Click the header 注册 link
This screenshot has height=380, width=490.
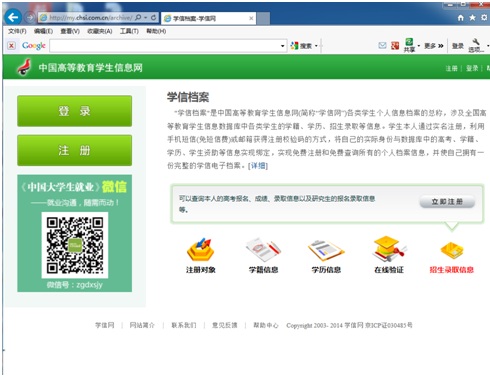tap(451, 68)
